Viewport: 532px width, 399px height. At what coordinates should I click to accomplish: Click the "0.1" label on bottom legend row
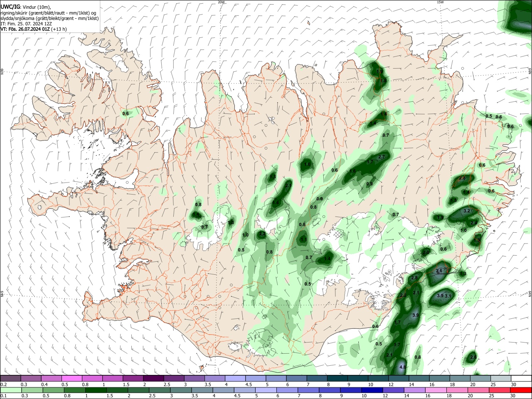(x=3, y=396)
